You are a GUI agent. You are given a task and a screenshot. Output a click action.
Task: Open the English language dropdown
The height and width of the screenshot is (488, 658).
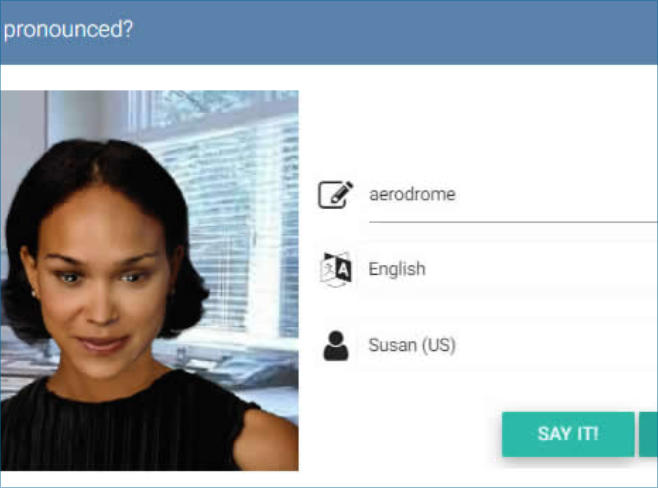tap(513, 269)
